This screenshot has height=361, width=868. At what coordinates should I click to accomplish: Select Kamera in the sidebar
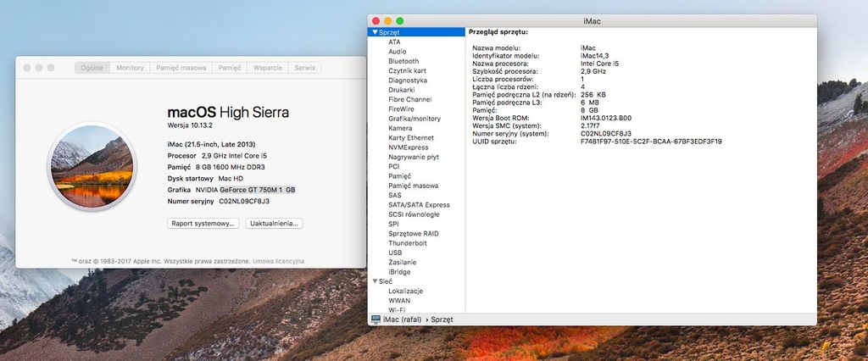point(400,128)
